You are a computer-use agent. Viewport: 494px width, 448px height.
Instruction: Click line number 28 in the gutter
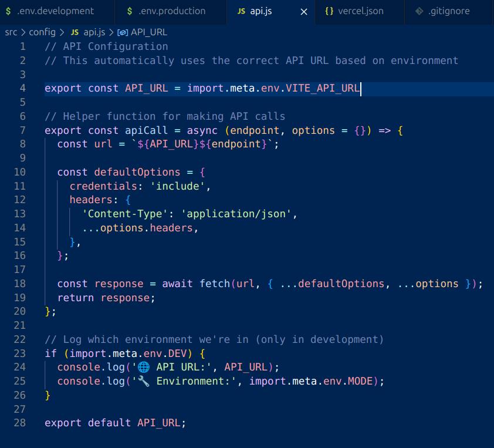tap(19, 423)
